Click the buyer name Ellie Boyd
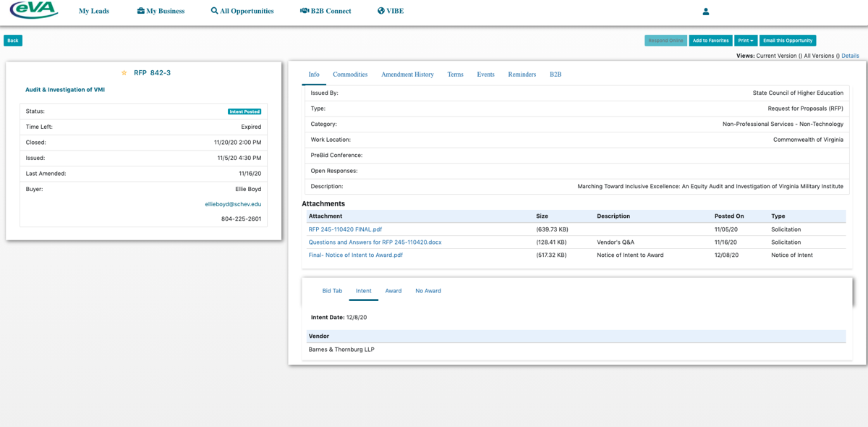868x427 pixels. [x=248, y=189]
